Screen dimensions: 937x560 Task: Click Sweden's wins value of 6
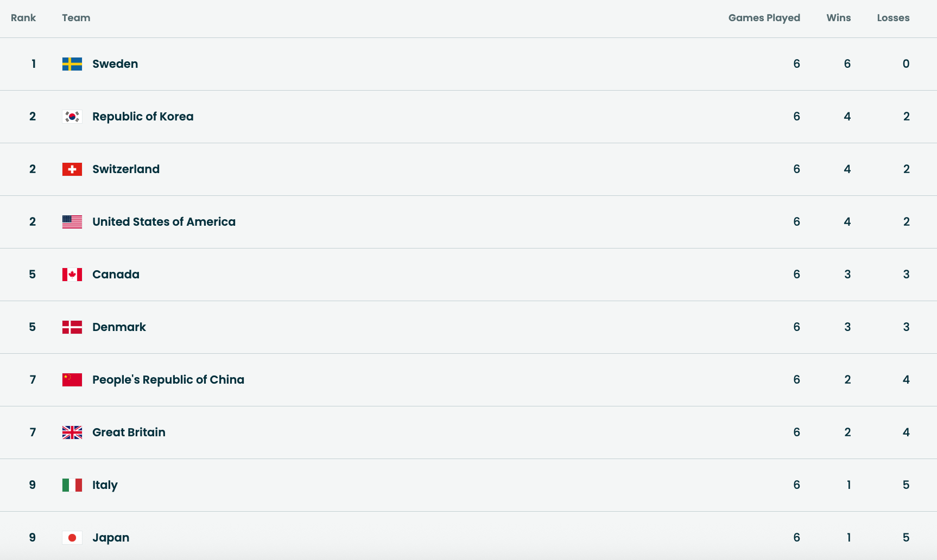(847, 64)
